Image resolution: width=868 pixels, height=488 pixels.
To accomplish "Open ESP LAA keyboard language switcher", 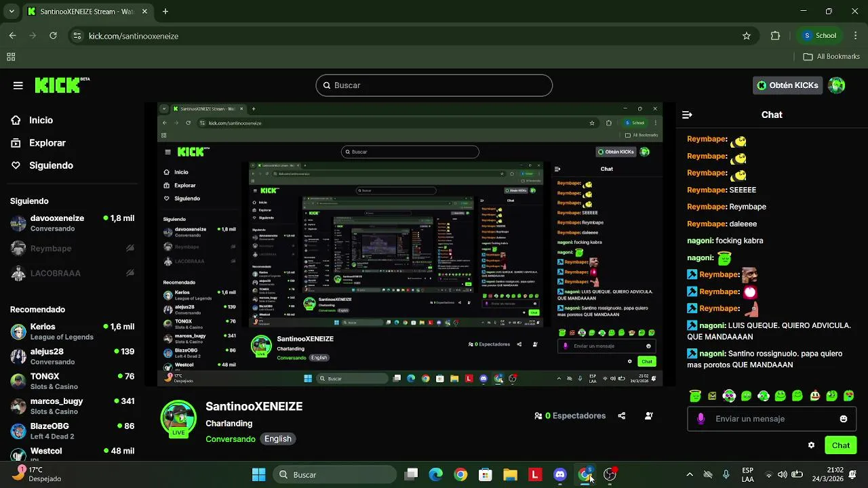I will 747,474.
